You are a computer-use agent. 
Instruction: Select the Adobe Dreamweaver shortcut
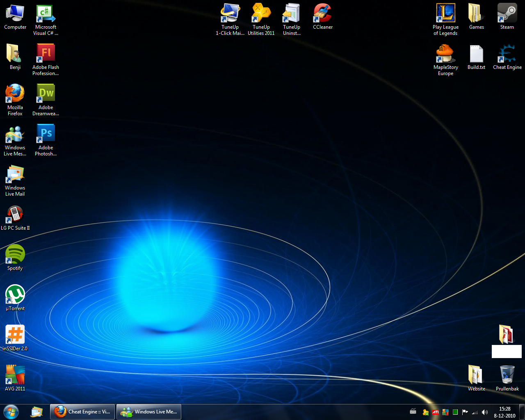[x=46, y=94]
